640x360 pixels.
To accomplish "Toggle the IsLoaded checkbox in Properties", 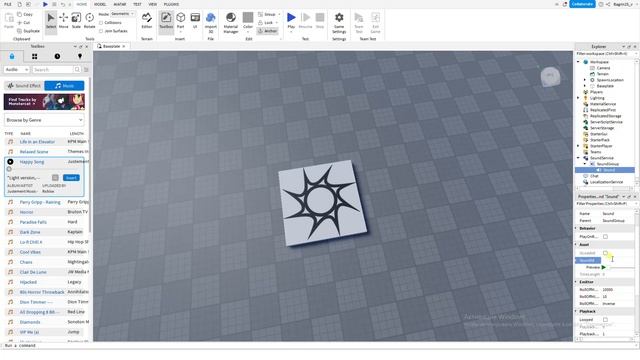I will tap(605, 253).
